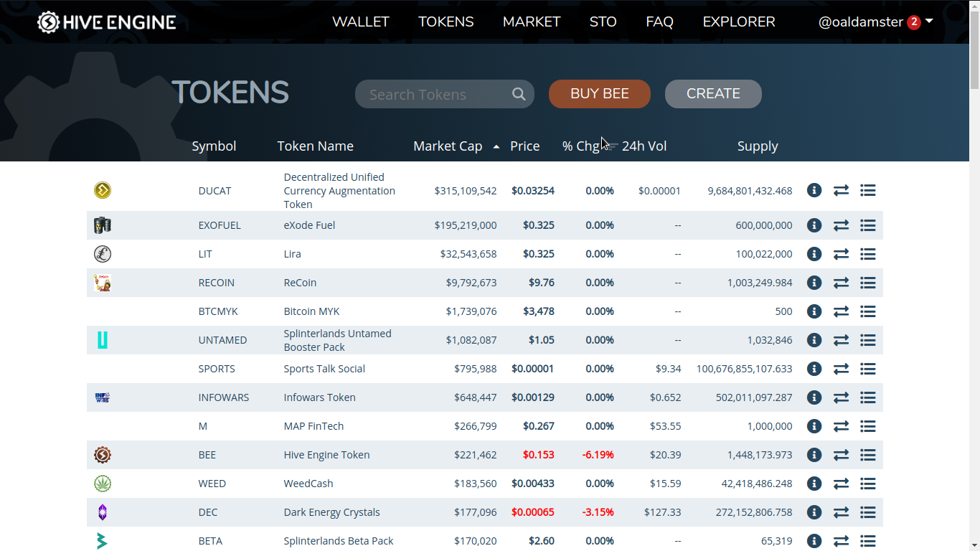Click the EXOFUEL barrel logo
This screenshot has height=551, width=980.
[x=103, y=225]
